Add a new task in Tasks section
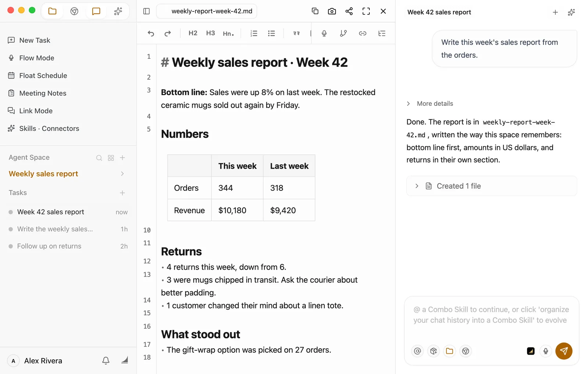Viewport: 588px width, 374px height. coord(122,193)
